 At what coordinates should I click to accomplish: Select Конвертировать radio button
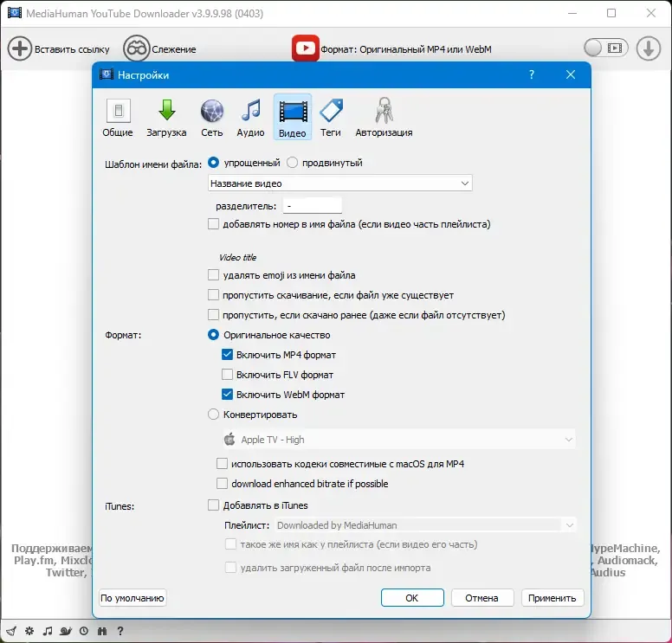[x=213, y=415]
